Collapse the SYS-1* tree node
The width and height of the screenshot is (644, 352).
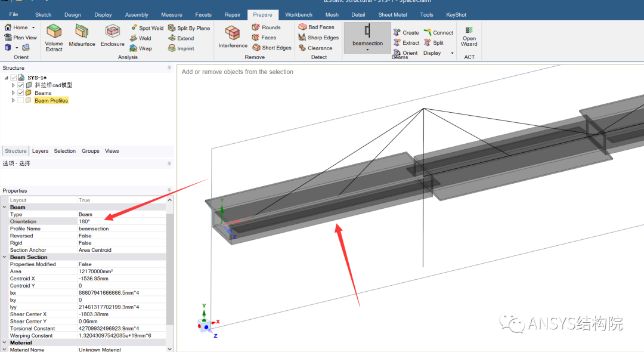(x=6, y=78)
